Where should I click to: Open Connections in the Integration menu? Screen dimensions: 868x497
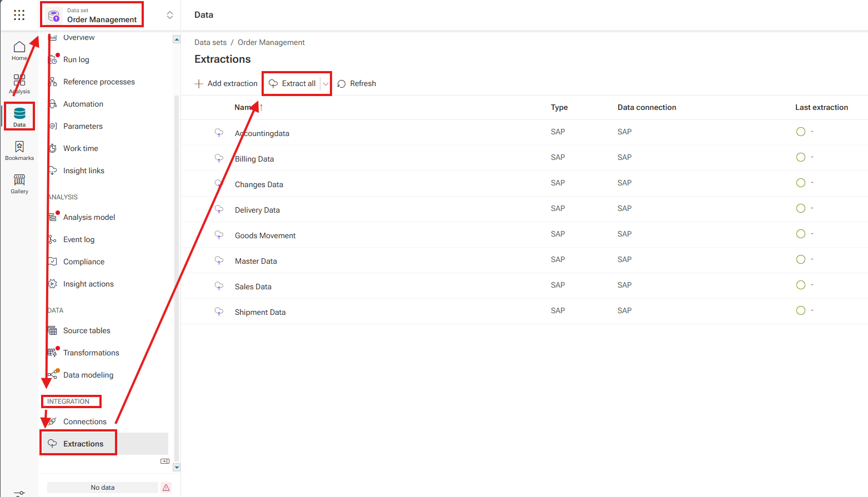coord(84,421)
